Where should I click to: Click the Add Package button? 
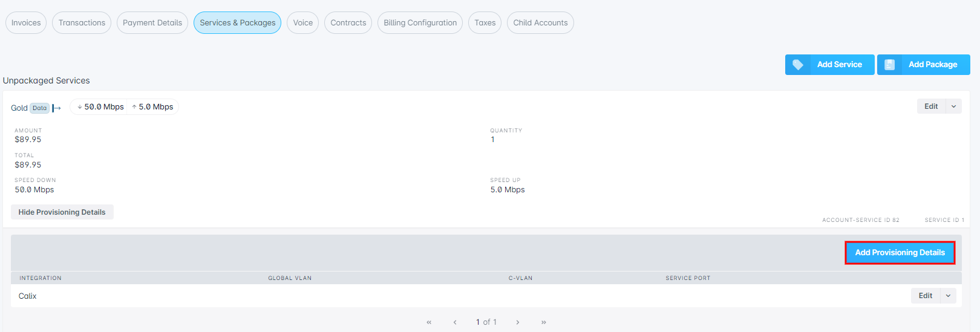click(924, 65)
